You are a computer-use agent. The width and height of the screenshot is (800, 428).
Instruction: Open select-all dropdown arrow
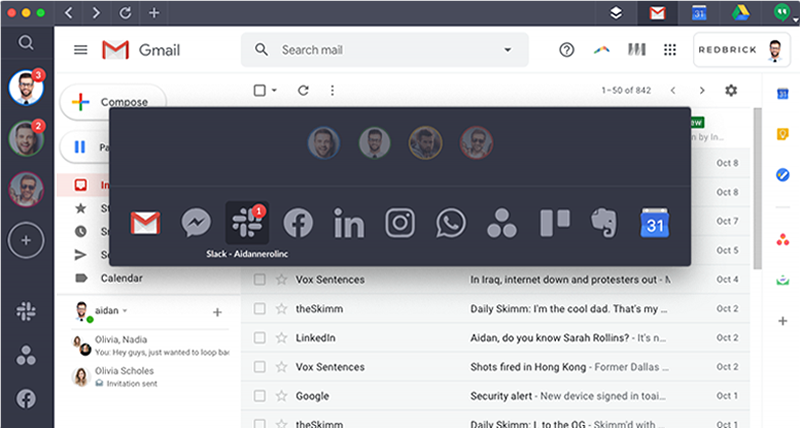(x=274, y=90)
